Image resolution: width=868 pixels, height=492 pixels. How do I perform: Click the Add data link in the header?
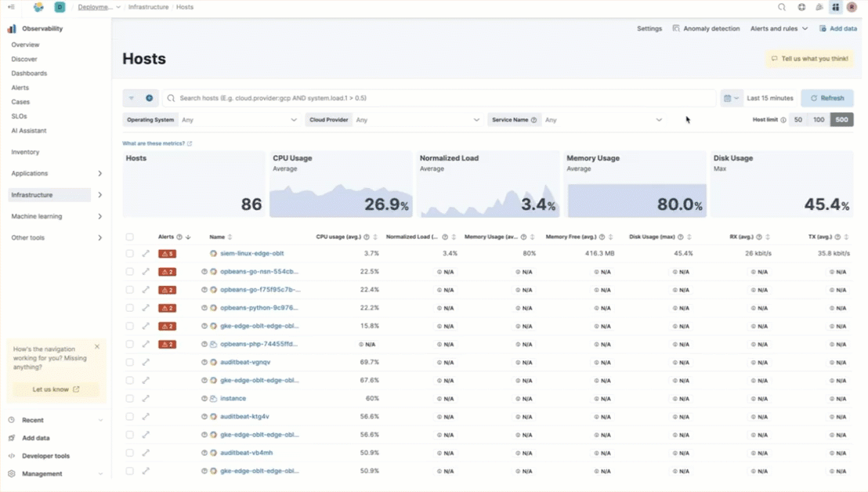(838, 28)
